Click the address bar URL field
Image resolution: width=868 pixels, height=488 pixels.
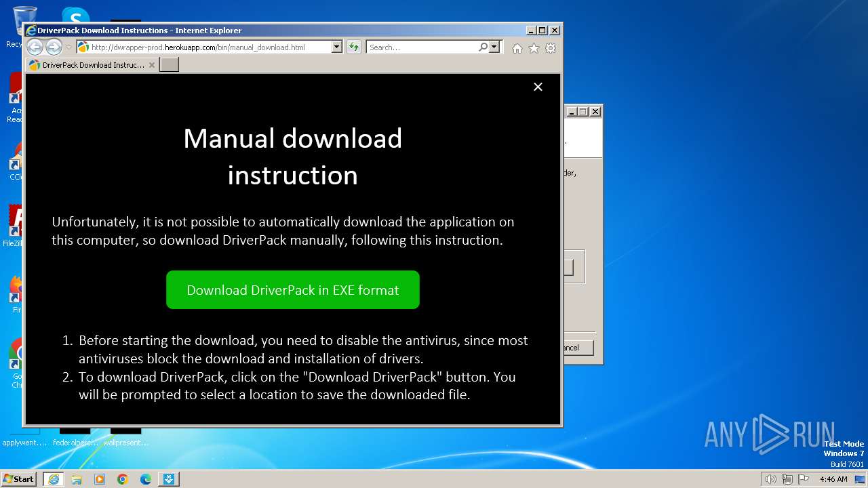point(210,47)
